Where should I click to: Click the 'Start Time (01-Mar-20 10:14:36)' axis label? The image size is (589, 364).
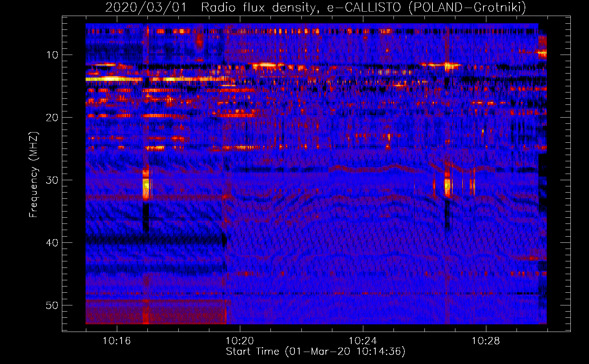point(315,352)
